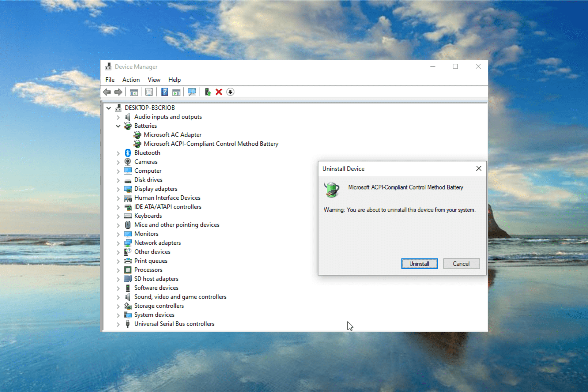Select the Computer category label
Viewport: 588px width, 392px height.
click(148, 171)
